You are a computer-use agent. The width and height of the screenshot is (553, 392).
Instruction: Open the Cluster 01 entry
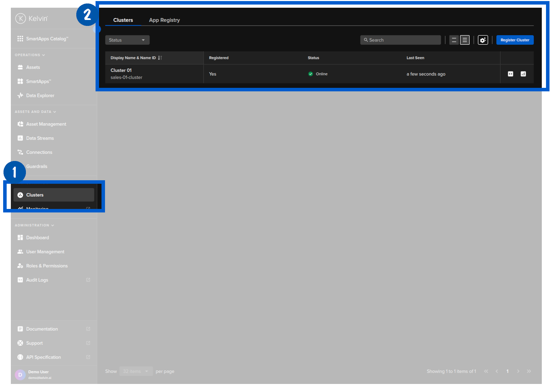tap(121, 71)
